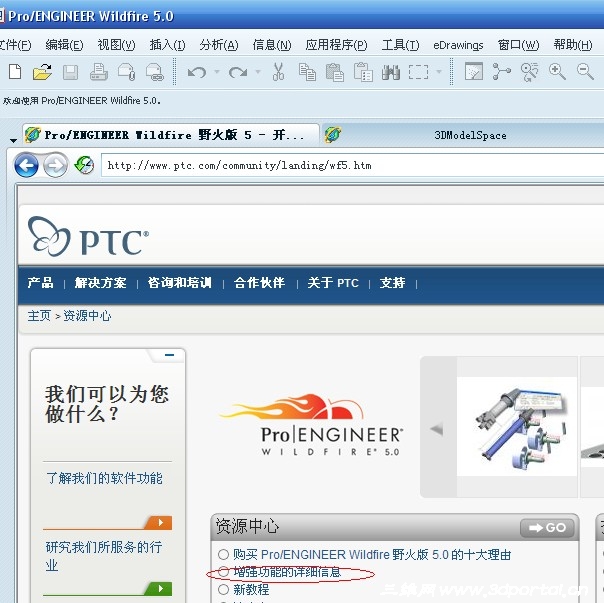Viewport: 604px width, 603px height.
Task: Click the orange arrow under 了解我们的软件功能
Action: point(158,522)
